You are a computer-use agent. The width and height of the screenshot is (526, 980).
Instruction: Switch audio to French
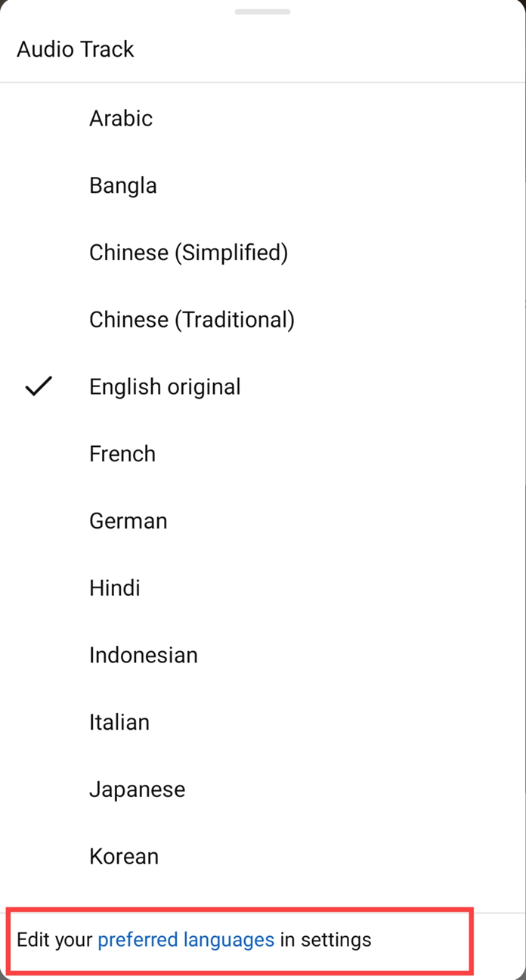[x=122, y=454]
